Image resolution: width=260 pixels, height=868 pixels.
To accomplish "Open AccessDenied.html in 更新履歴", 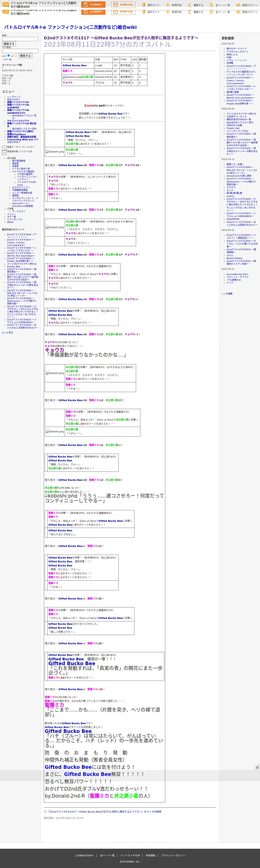I will (237, 274).
